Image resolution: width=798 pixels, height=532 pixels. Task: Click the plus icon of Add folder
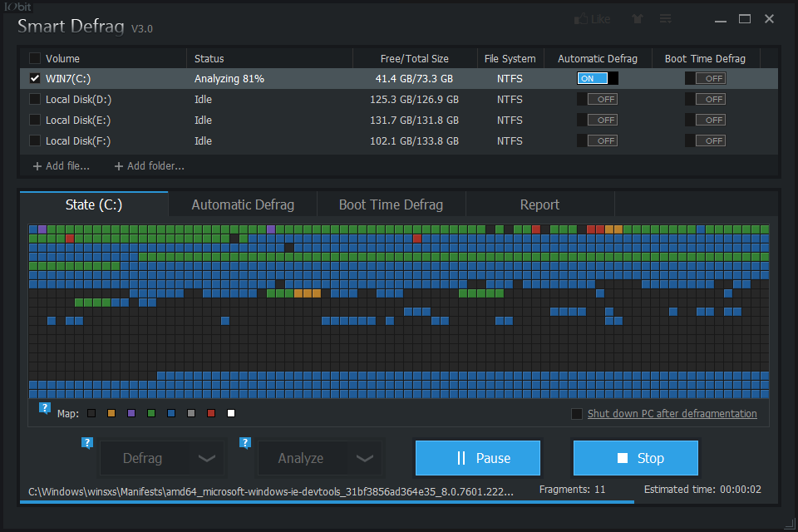pos(119,166)
